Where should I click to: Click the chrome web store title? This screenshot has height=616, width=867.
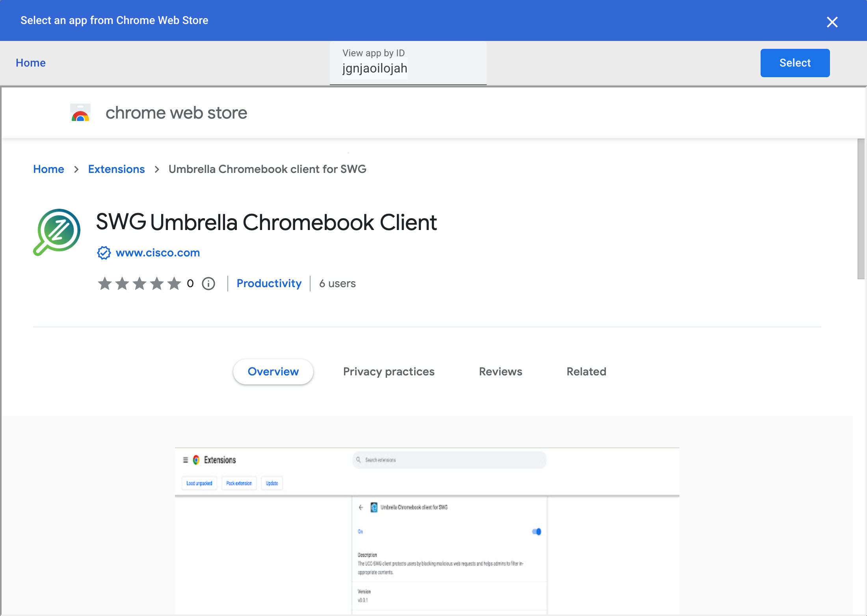pos(176,113)
